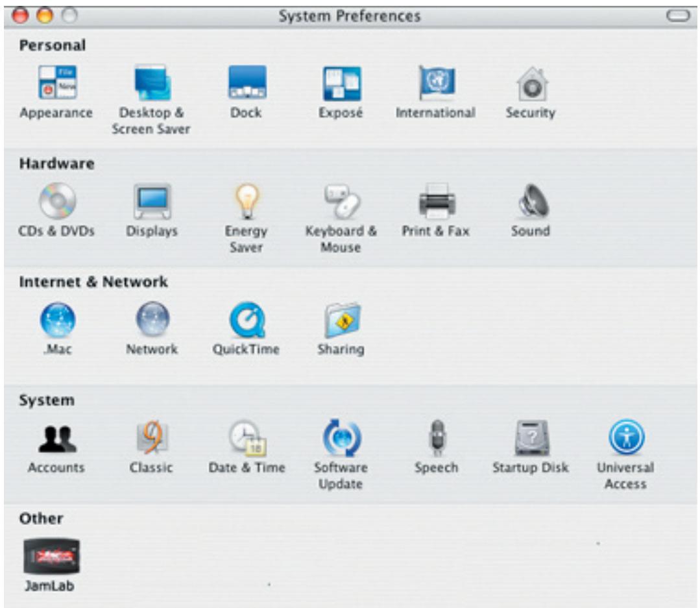
Task: Open the Appearance preferences
Action: coord(58,82)
